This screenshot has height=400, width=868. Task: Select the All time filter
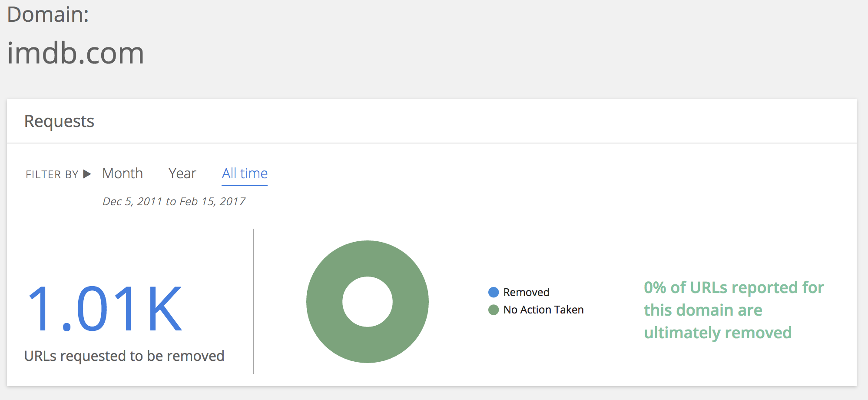point(245,173)
